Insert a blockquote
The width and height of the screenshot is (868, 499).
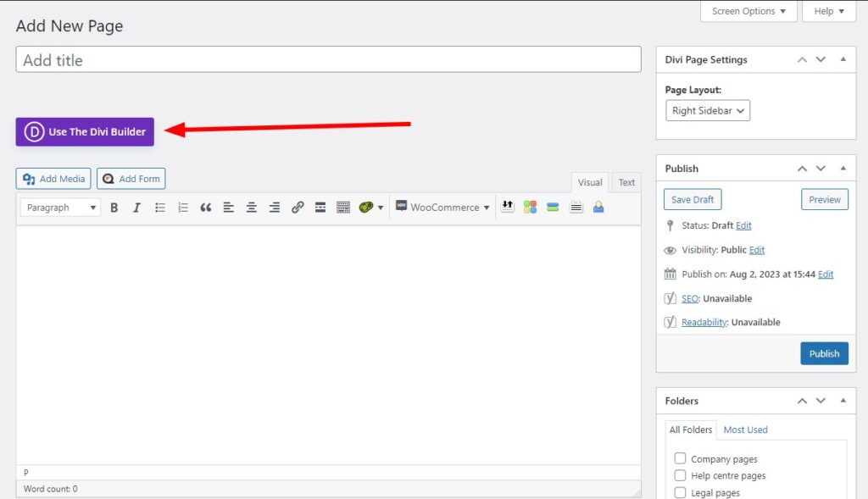click(205, 208)
